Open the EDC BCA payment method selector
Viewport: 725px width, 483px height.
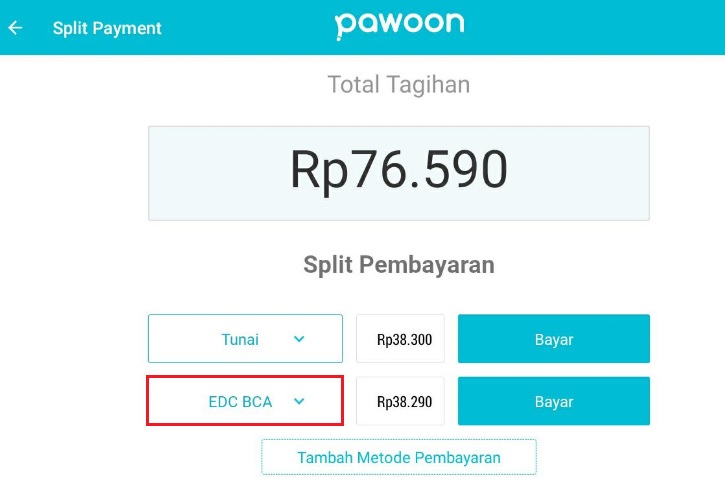click(245, 401)
